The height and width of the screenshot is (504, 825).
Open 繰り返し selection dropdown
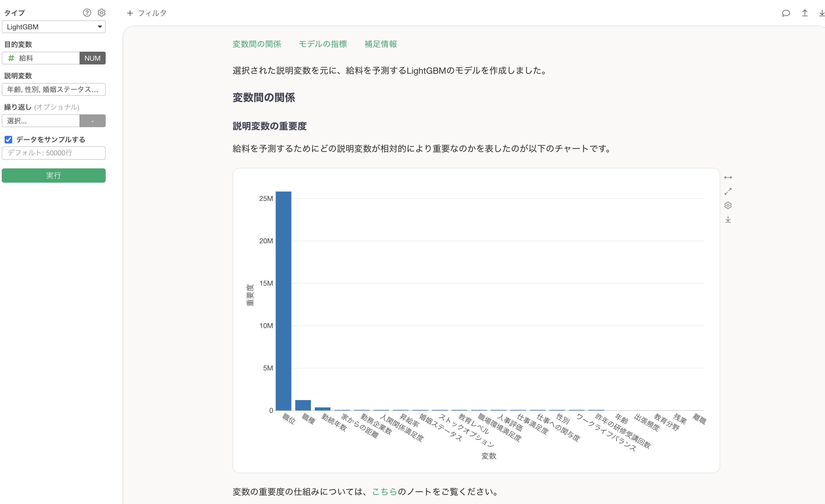(x=41, y=121)
